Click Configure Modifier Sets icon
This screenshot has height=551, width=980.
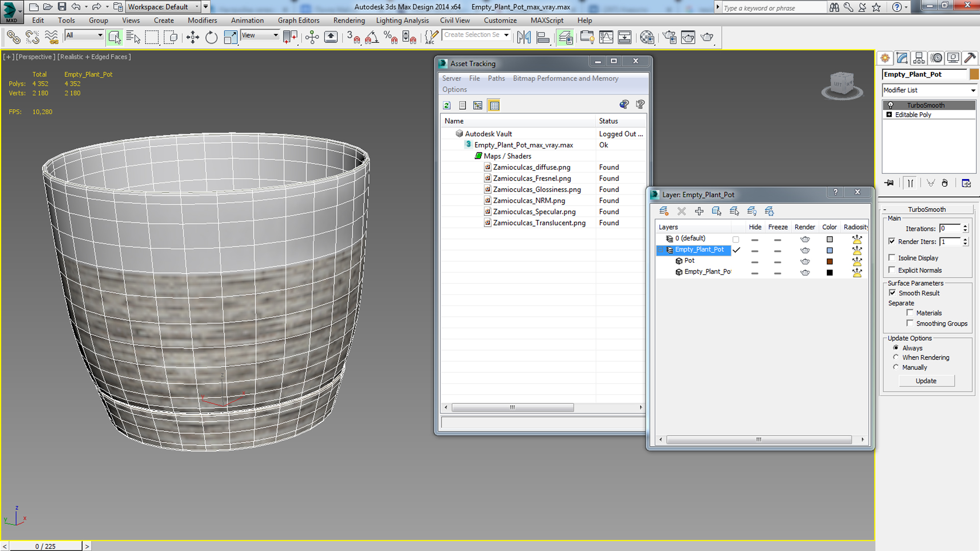click(x=966, y=183)
